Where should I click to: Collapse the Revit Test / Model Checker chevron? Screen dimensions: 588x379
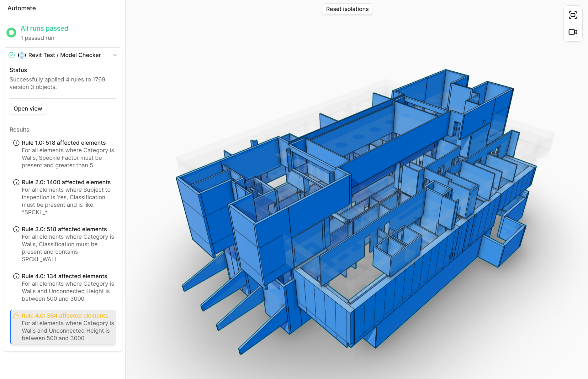pyautogui.click(x=115, y=55)
